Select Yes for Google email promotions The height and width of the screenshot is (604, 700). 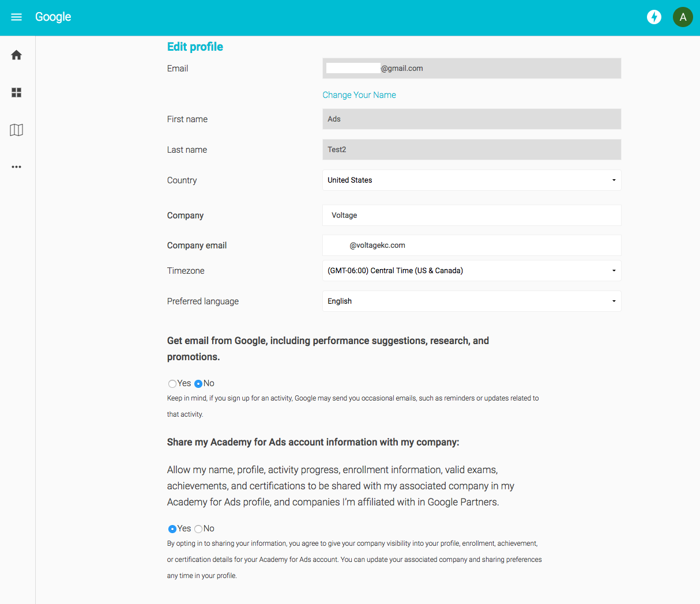click(x=172, y=384)
